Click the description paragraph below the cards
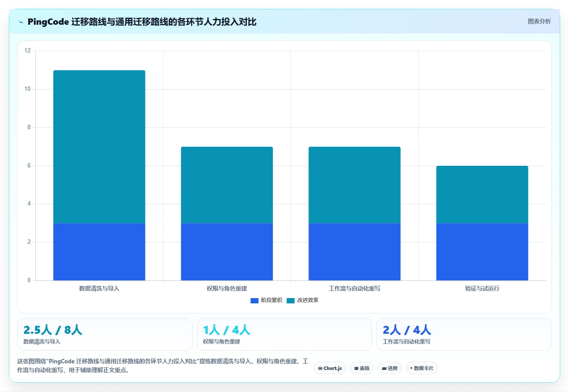The height and width of the screenshot is (392, 569). tap(163, 366)
